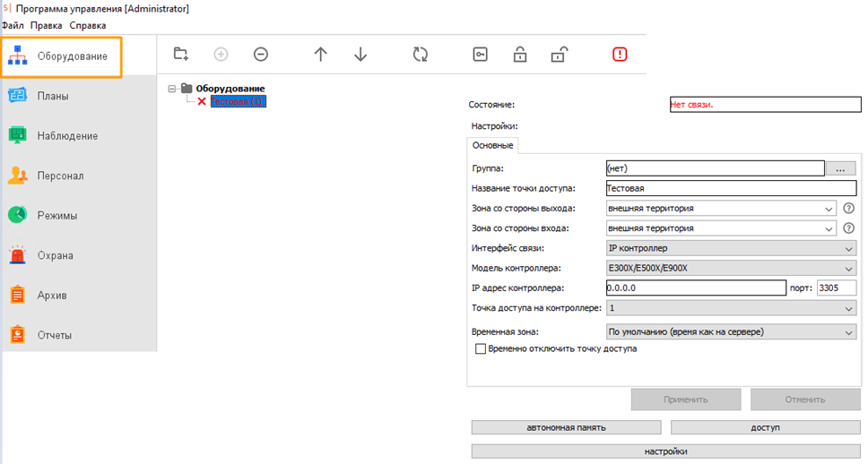The image size is (868, 464).
Task: Select the 'Основные' tab
Action: tap(492, 145)
